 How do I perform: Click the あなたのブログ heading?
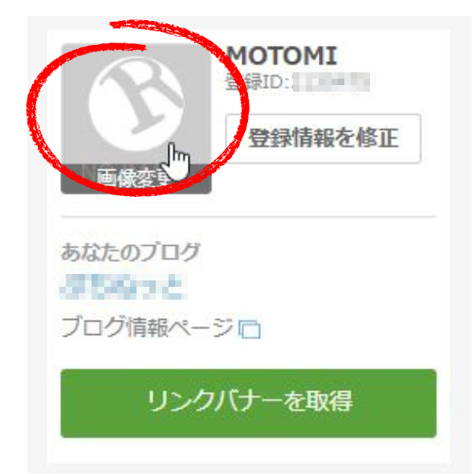point(131,252)
